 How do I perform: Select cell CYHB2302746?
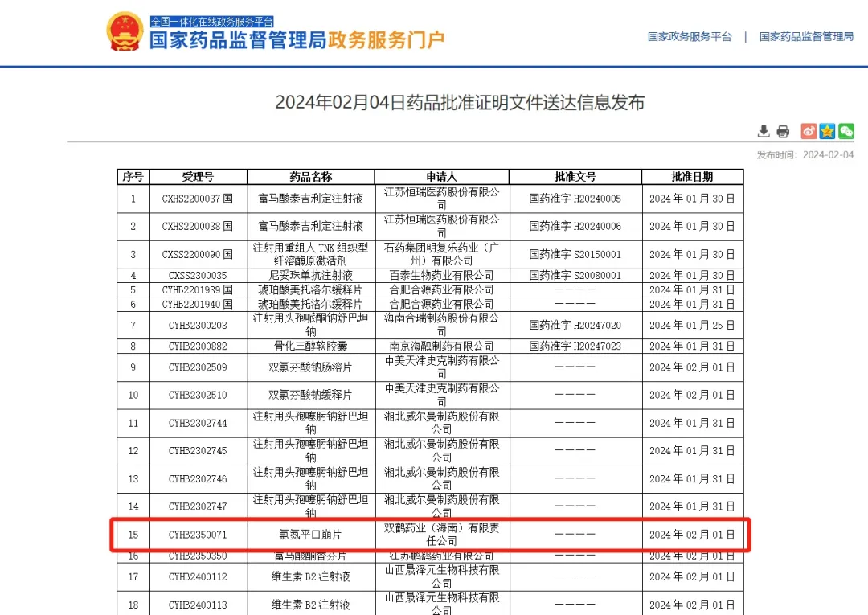pyautogui.click(x=198, y=479)
